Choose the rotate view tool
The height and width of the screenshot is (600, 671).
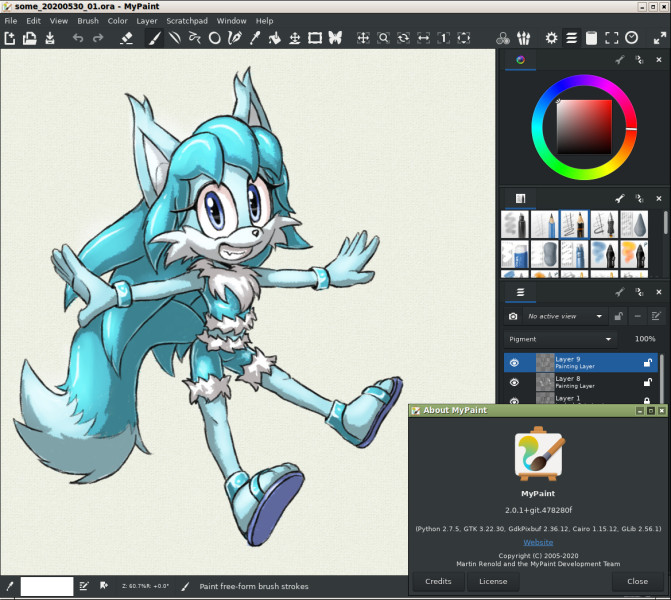[404, 38]
